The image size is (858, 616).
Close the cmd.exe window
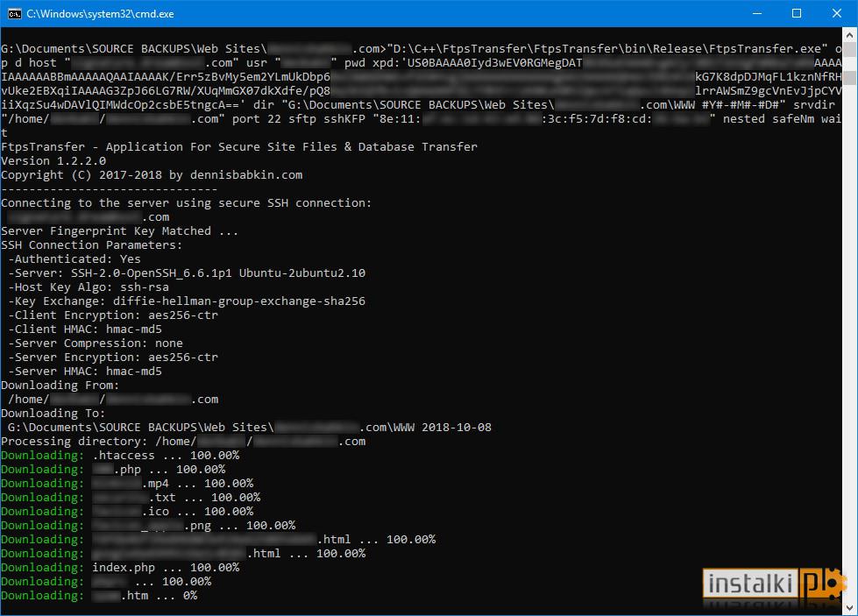click(x=837, y=14)
